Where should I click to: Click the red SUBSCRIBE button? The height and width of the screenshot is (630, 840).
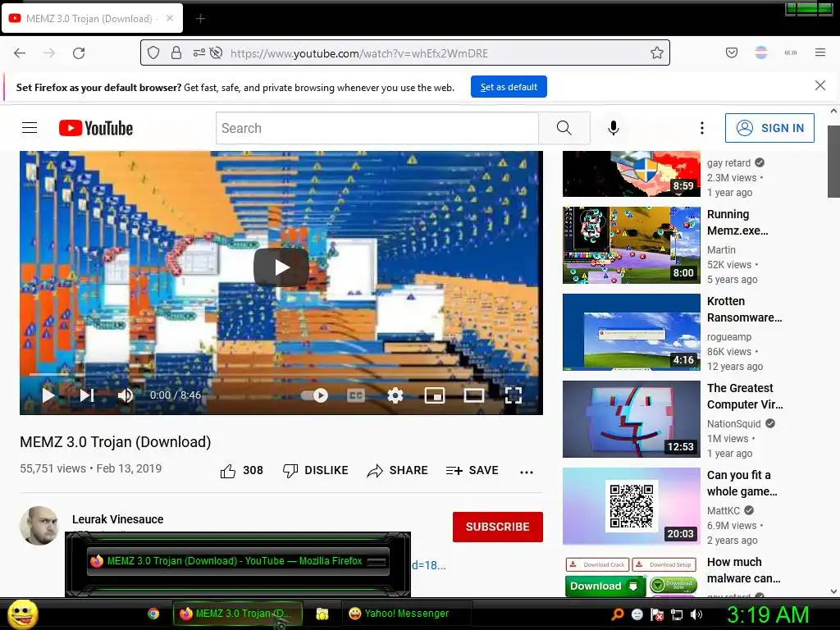[x=498, y=527]
